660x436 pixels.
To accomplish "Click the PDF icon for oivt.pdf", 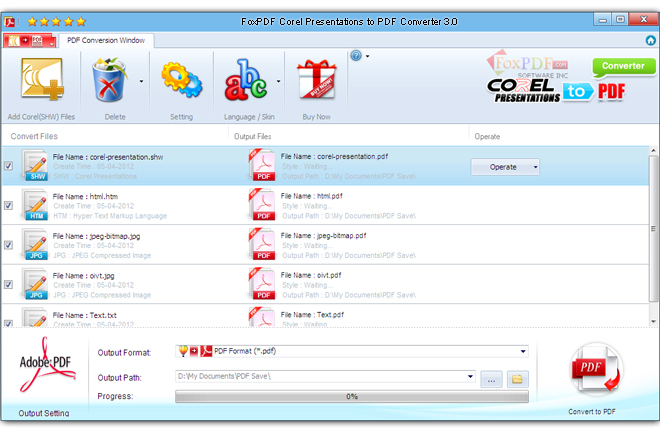I will [262, 284].
